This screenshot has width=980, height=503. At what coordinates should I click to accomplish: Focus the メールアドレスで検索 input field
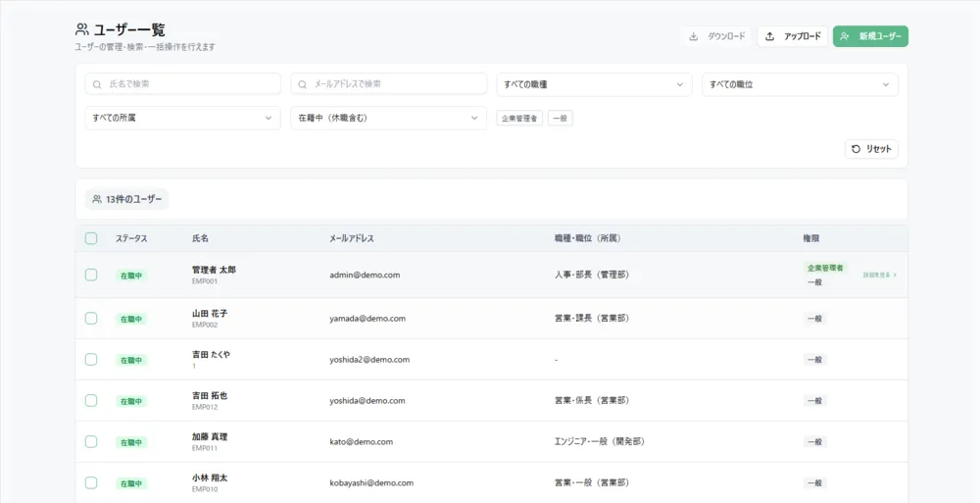coord(388,84)
